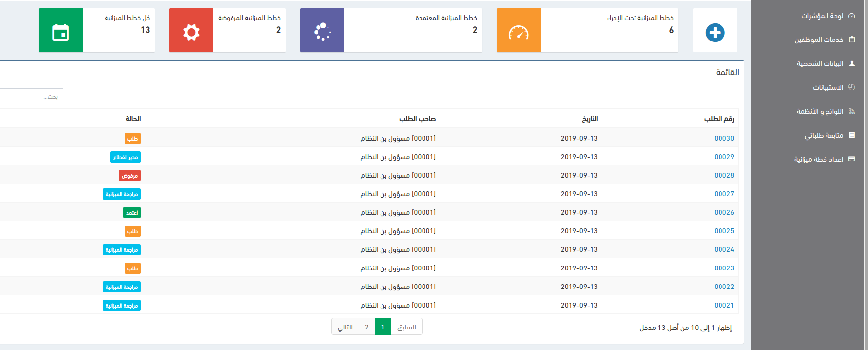Click the card icon beside اعداد خطة ميزانيه
Image resolution: width=868 pixels, height=350 pixels.
click(852, 159)
